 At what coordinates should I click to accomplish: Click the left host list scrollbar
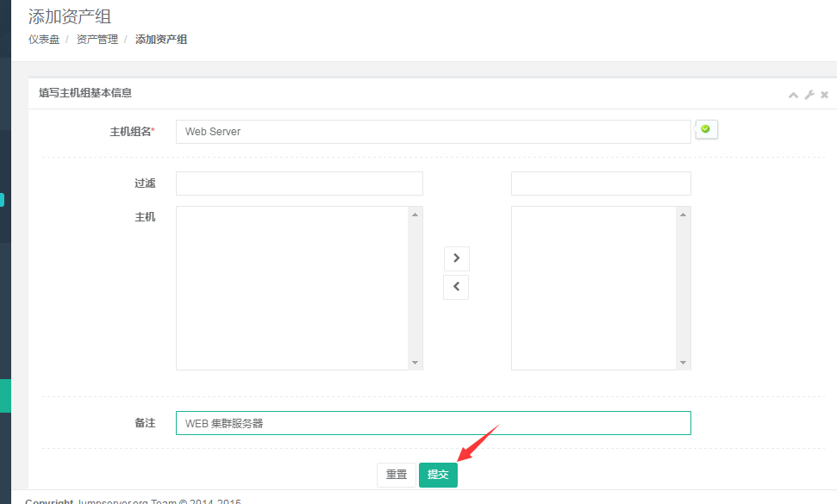[x=416, y=288]
